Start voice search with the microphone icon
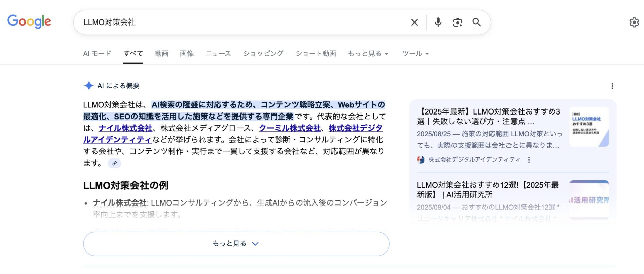This screenshot has width=644, height=274. click(438, 22)
